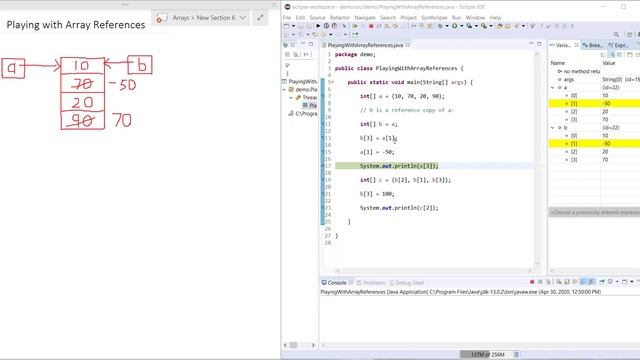This screenshot has height=360, width=640.
Task: Select the highlighted stack frame under Thread
Action: 309,105
